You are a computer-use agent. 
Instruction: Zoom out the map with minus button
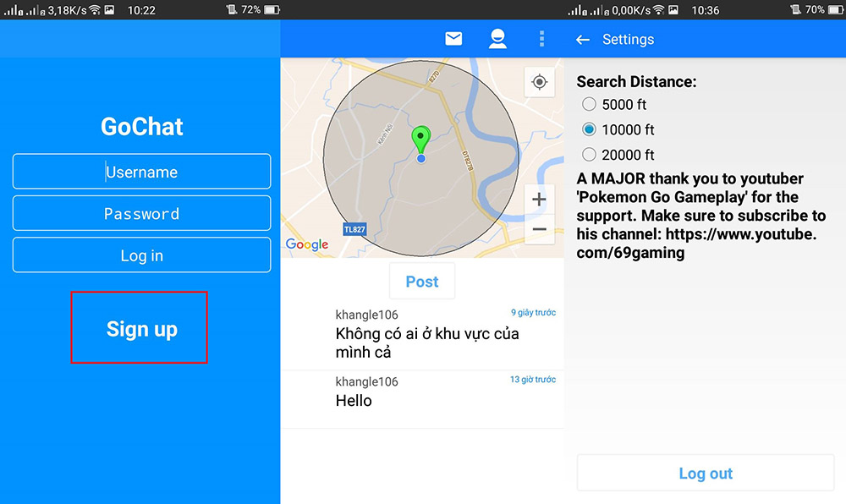coord(539,230)
